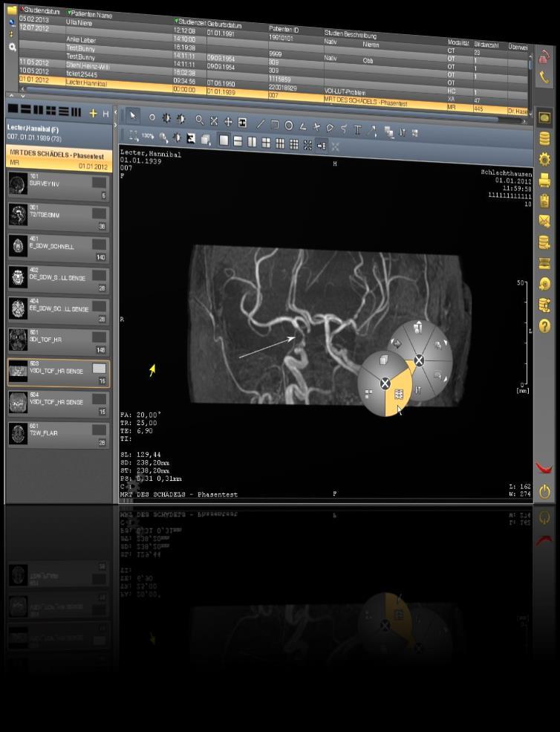Select the Anke Leber study row
560x732 pixels.
[273, 53]
